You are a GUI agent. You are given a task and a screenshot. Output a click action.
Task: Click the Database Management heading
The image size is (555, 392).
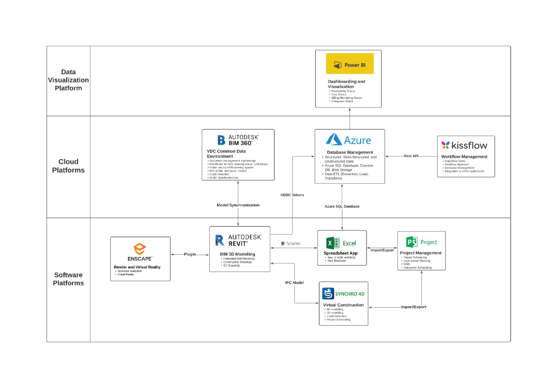click(x=350, y=152)
